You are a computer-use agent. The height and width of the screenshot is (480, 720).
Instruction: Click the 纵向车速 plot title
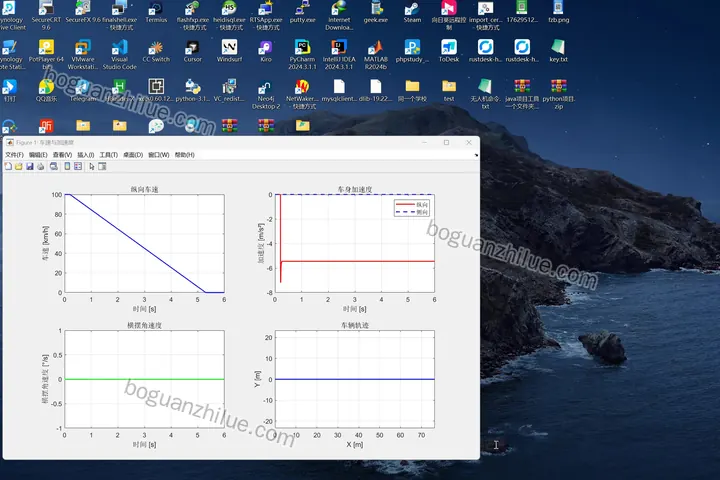click(144, 189)
